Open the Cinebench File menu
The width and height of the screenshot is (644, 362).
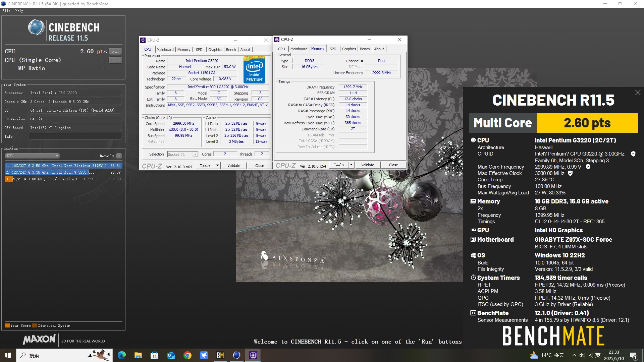(6, 11)
